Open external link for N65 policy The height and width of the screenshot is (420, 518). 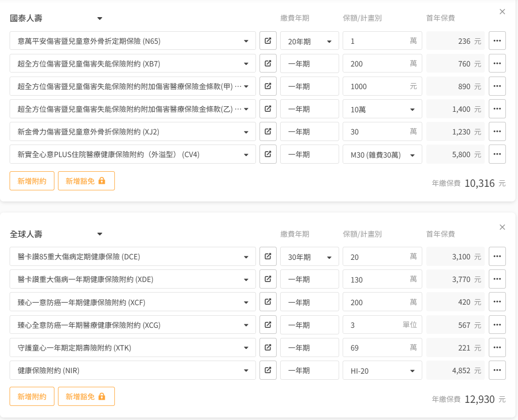point(268,41)
